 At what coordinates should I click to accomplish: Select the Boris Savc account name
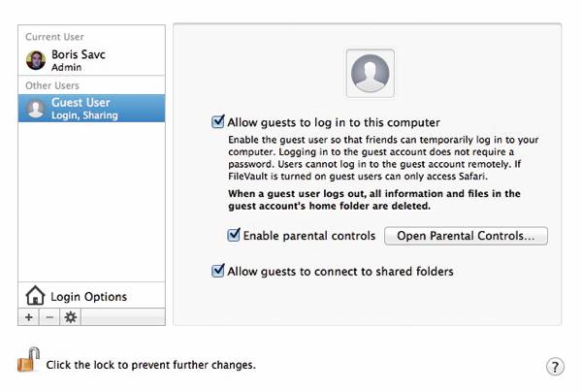(x=77, y=55)
